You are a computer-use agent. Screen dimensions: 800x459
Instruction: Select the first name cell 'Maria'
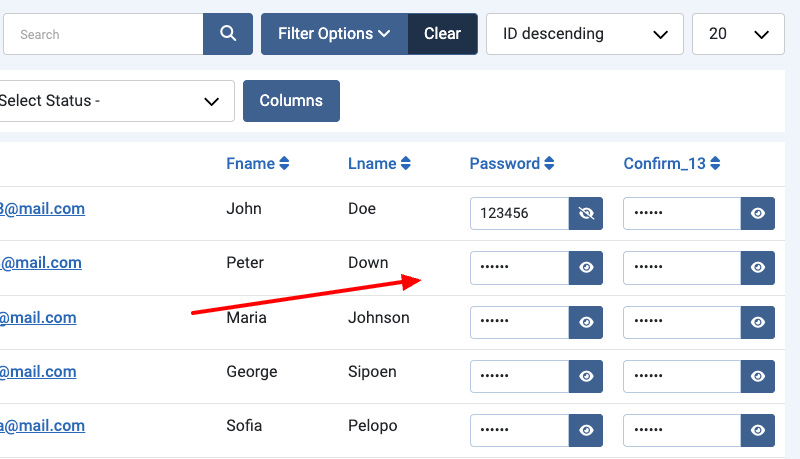point(246,318)
